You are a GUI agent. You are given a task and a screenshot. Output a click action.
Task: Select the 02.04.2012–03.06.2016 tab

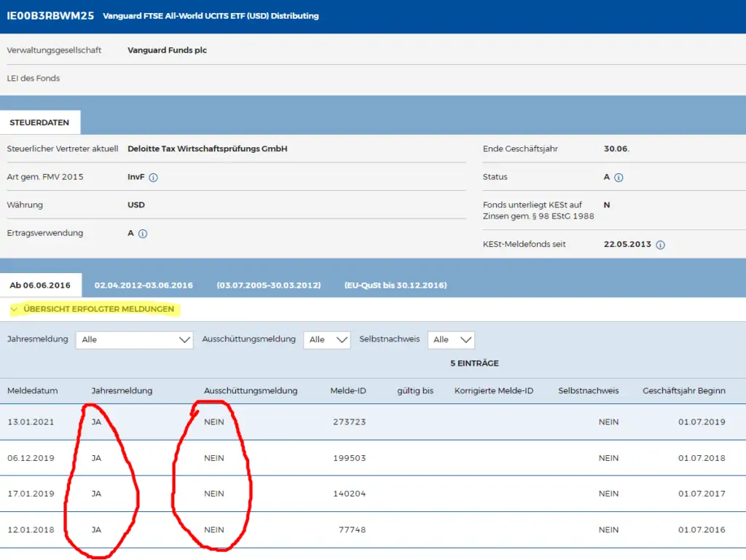click(x=144, y=285)
